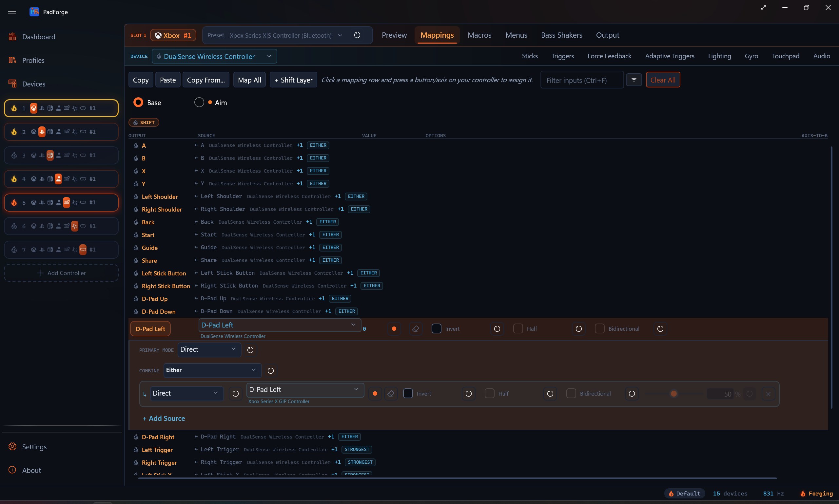Viewport: 839px width, 504px height.
Task: Switch to the Bass Shakers tab
Action: pyautogui.click(x=561, y=35)
